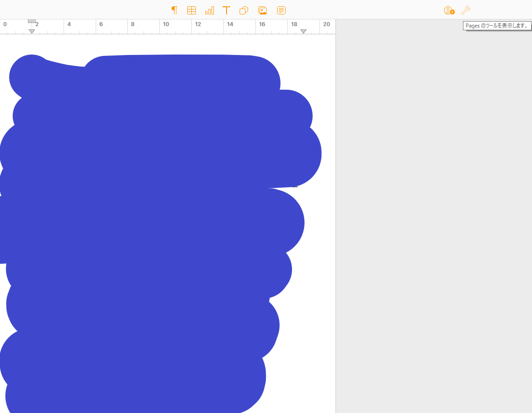Click the ruler at the 10 mark
Image resolution: width=532 pixels, height=413 pixels.
coord(166,24)
